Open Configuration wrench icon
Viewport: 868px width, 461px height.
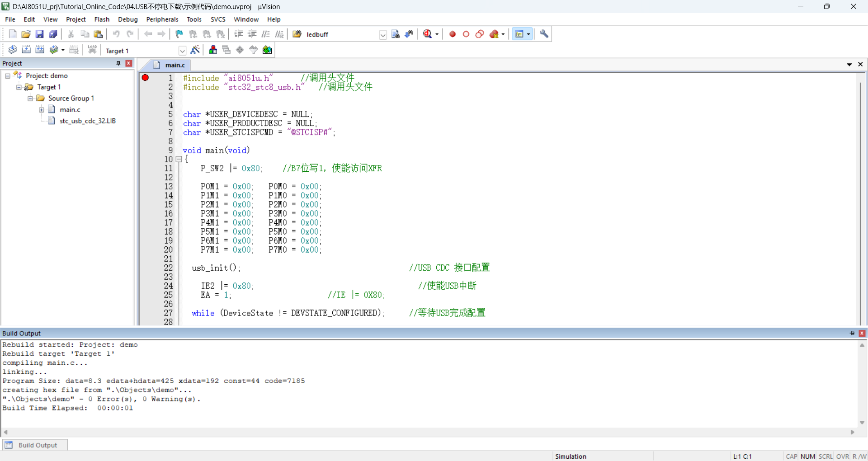544,34
